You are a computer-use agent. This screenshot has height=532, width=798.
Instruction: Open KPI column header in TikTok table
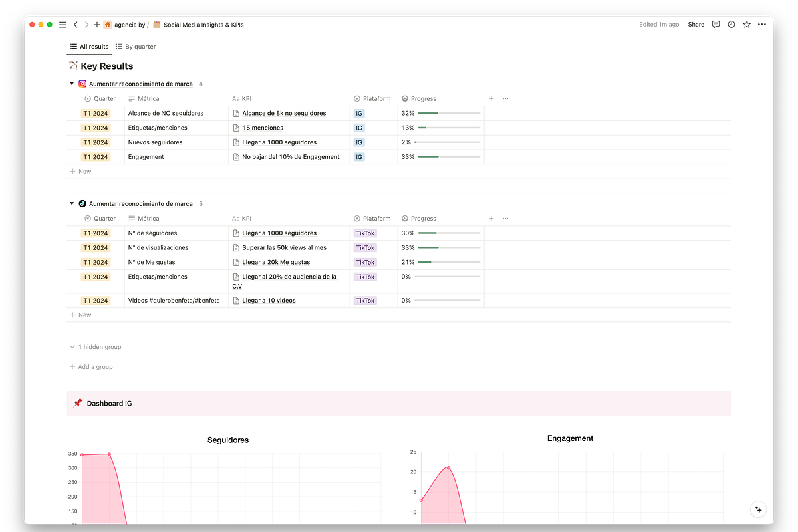pos(241,218)
